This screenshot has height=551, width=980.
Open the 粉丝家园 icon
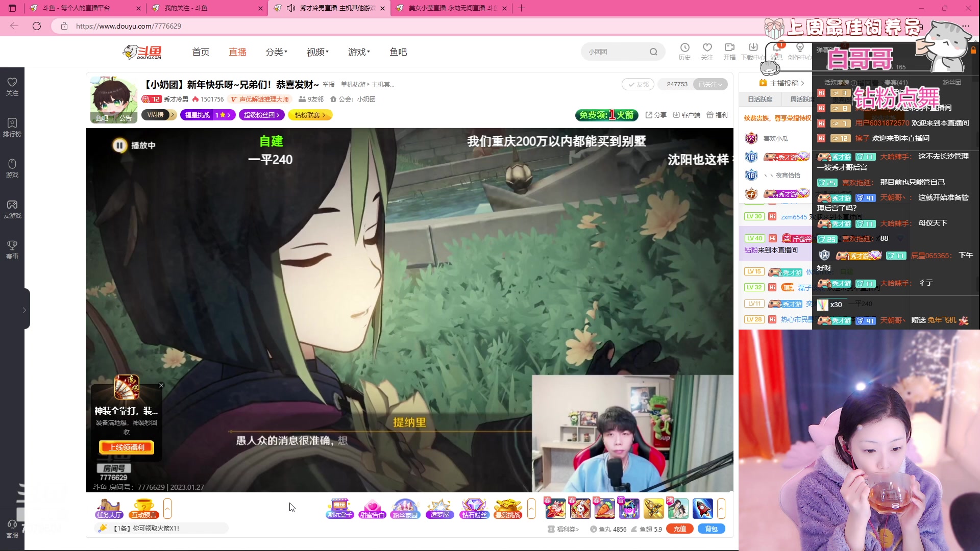(x=405, y=509)
